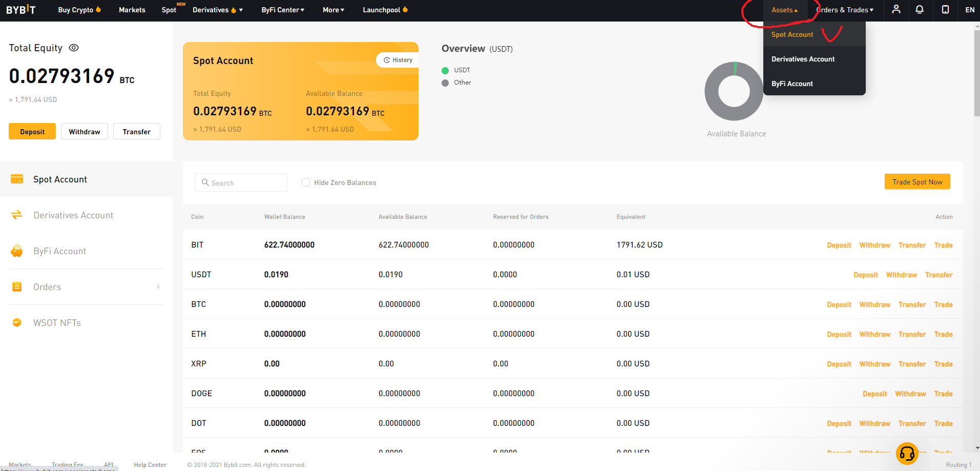This screenshot has height=471, width=980.
Task: Click the Withdraw button under Total Equity
Action: pos(85,131)
